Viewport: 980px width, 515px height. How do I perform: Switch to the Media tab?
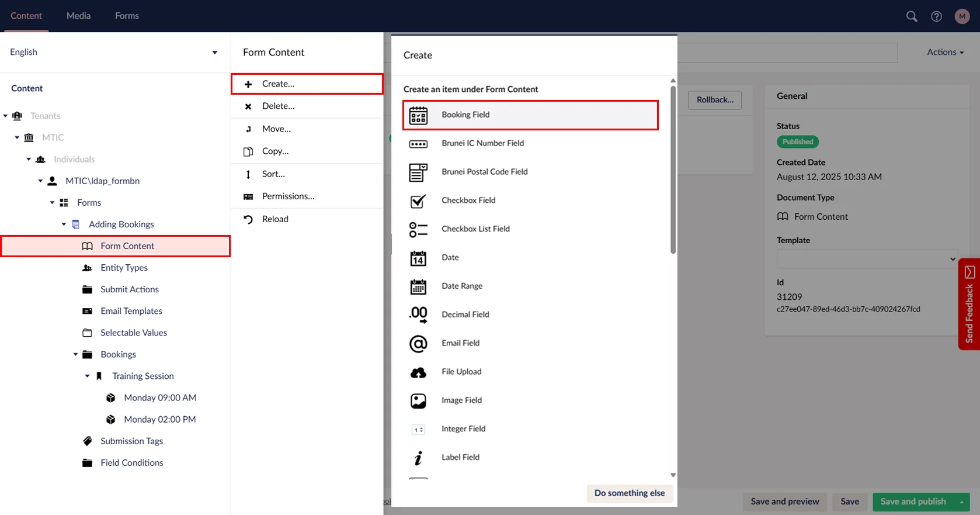tap(78, 16)
